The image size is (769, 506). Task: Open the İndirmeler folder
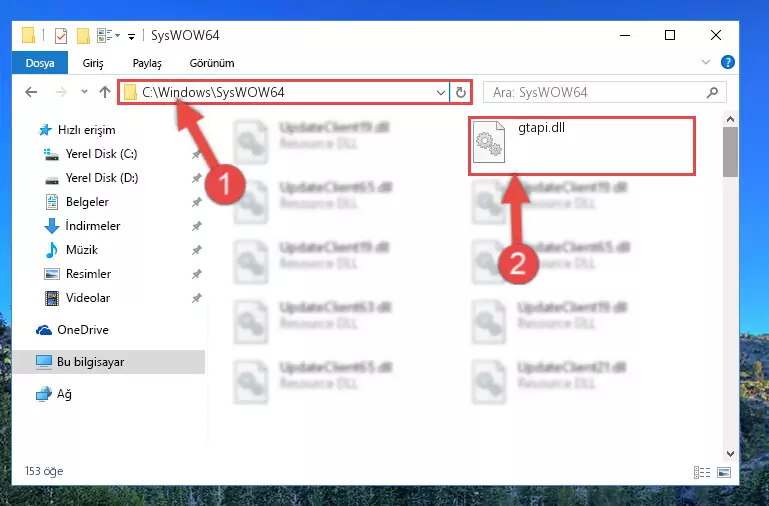[x=82, y=226]
